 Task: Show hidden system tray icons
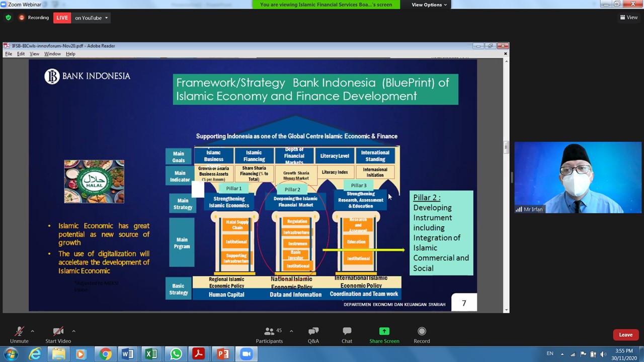[x=562, y=354]
